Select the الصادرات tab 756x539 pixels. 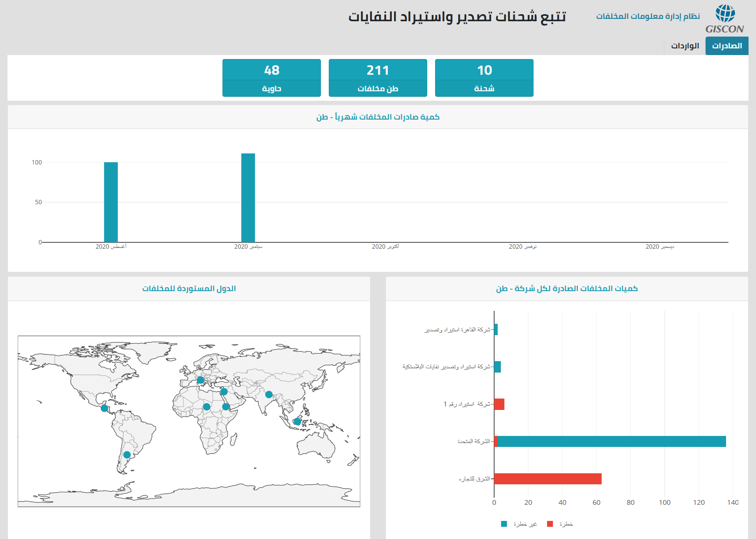(726, 46)
